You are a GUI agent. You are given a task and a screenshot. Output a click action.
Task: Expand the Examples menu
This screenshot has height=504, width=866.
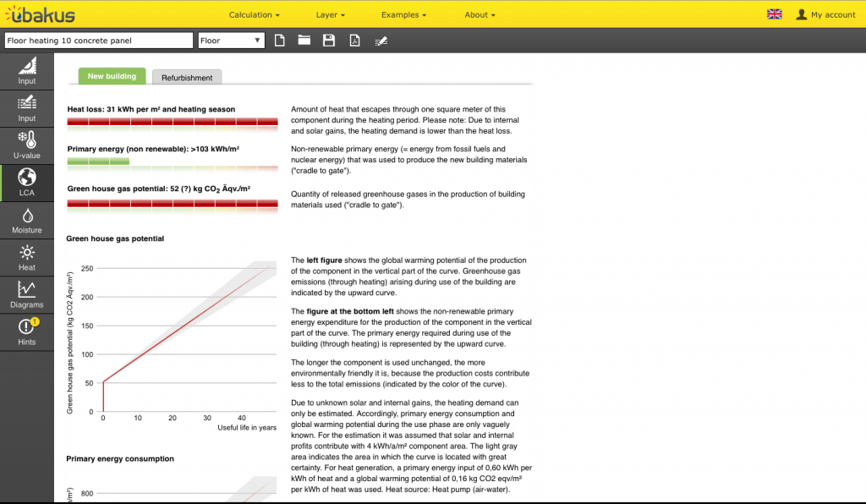pyautogui.click(x=403, y=14)
